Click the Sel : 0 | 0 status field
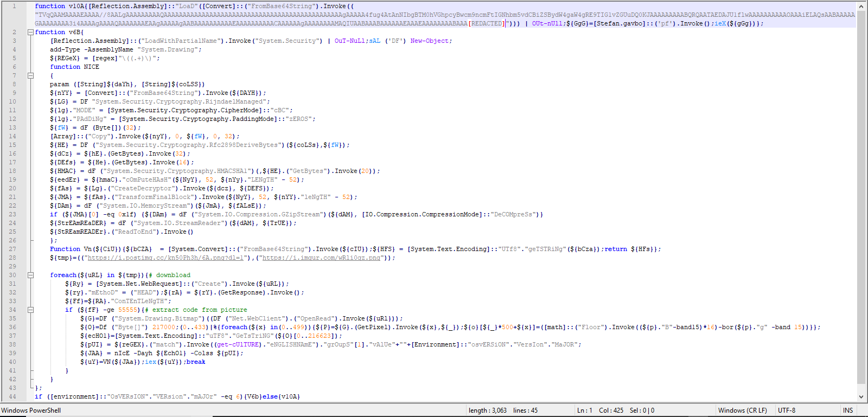 [642, 410]
